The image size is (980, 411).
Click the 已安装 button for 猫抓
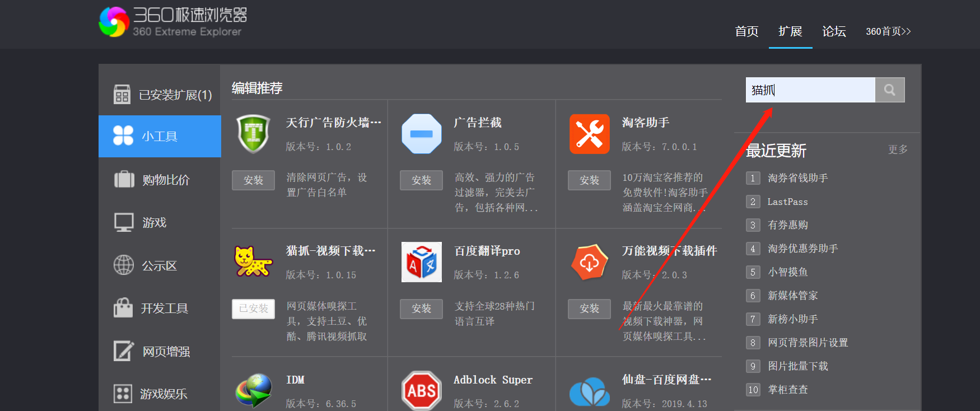(253, 309)
